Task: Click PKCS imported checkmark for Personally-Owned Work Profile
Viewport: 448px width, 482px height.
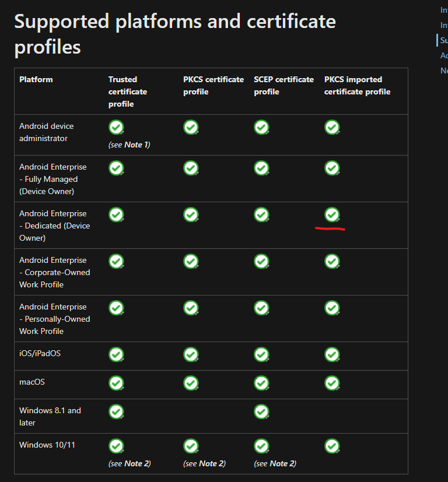Action: tap(332, 308)
